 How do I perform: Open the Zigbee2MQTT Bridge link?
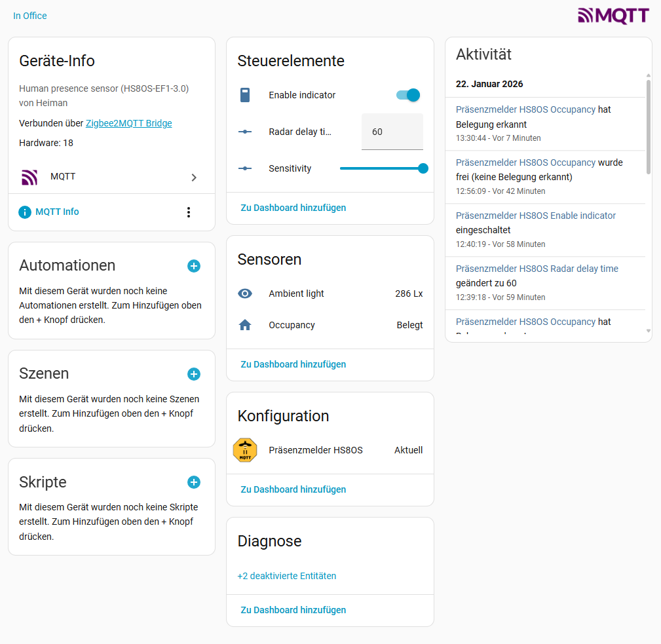click(129, 123)
